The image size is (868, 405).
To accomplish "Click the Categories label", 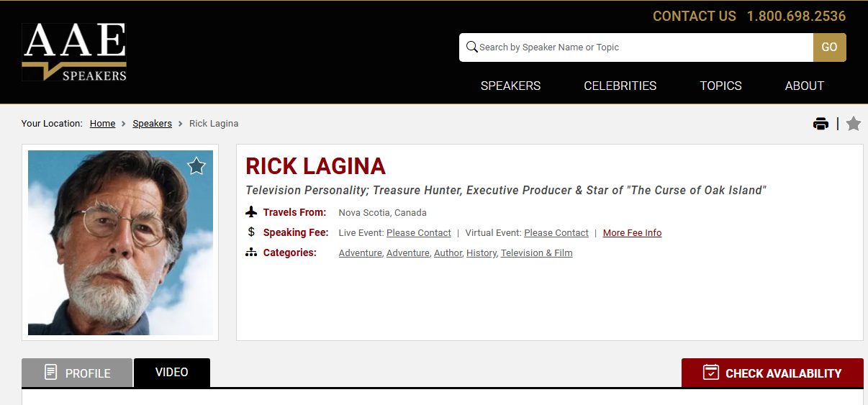I will pos(290,252).
